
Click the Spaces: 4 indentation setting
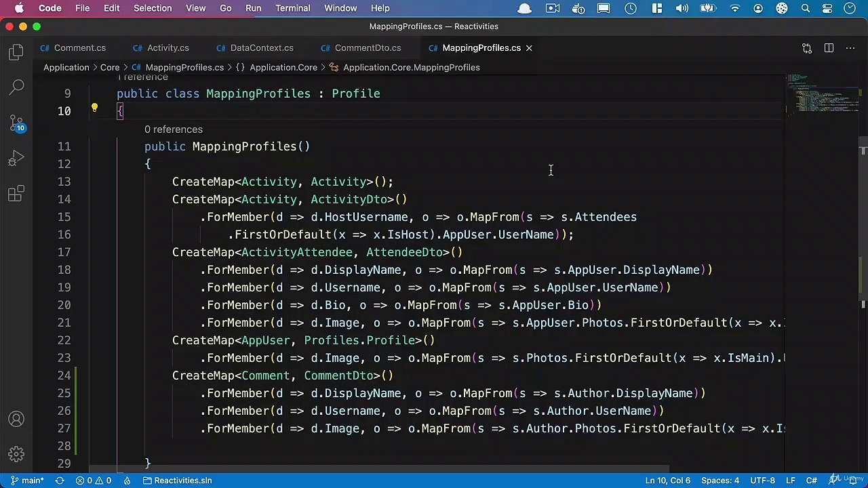point(720,481)
